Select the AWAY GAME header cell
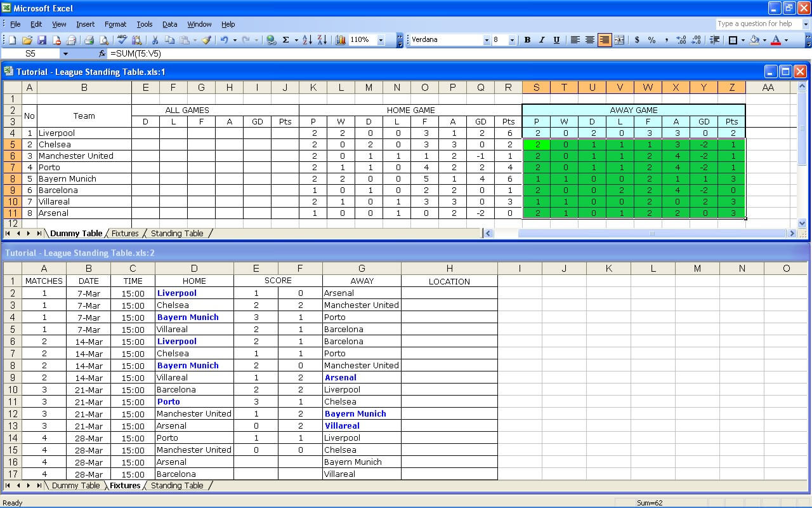812x508 pixels. [634, 110]
